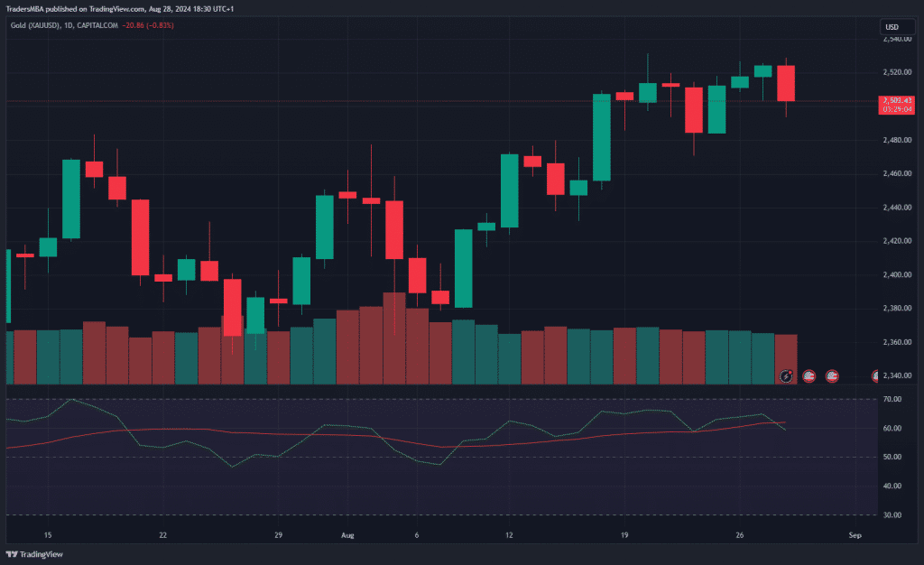Image resolution: width=924 pixels, height=565 pixels.
Task: Click the tallest volume bar in early August
Action: click(x=394, y=338)
